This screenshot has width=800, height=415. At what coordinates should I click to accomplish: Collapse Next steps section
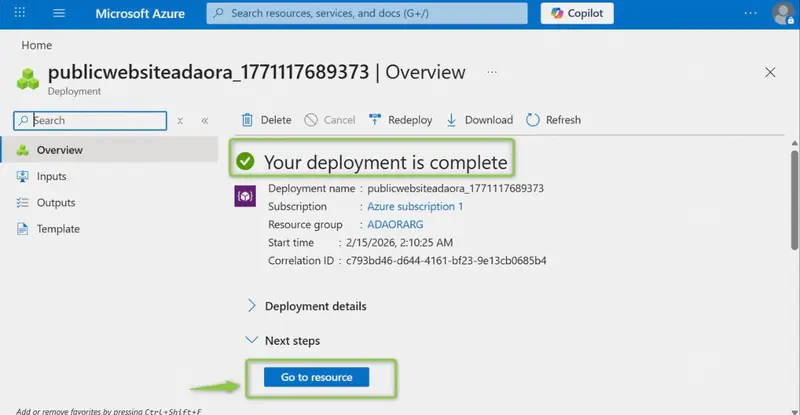(x=283, y=340)
